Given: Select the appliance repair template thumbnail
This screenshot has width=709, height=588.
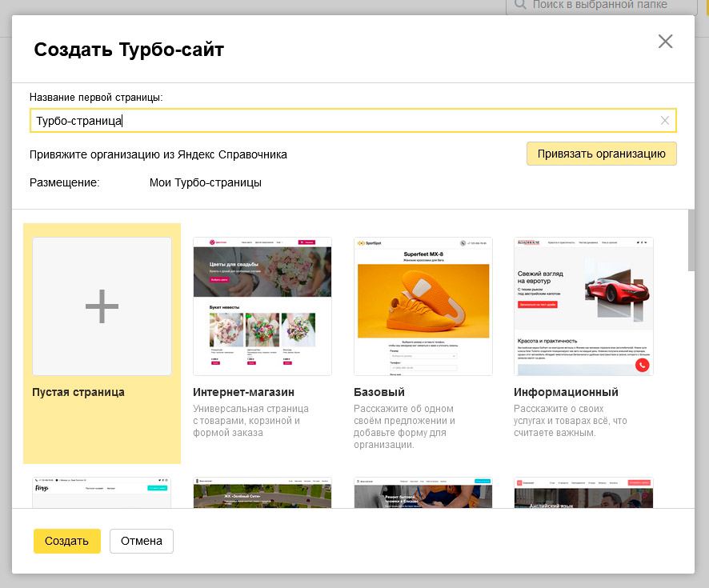Looking at the screenshot, I should point(423,493).
